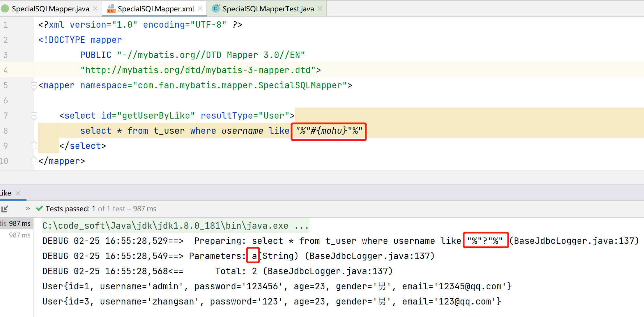Screen dimensions: 644x317
Task: Click line number 4 in the gutter
Action: pyautogui.click(x=6, y=70)
